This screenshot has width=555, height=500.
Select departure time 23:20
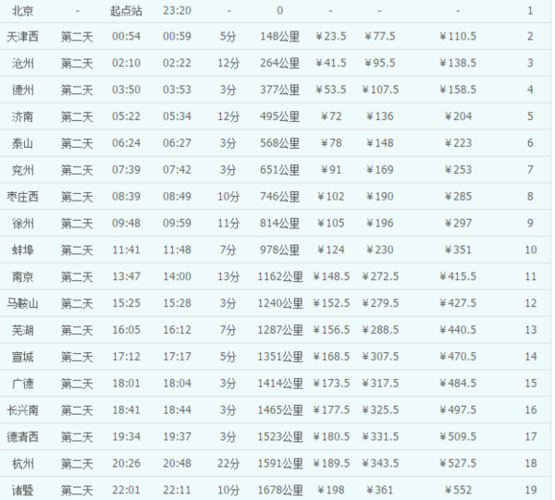coord(177,11)
